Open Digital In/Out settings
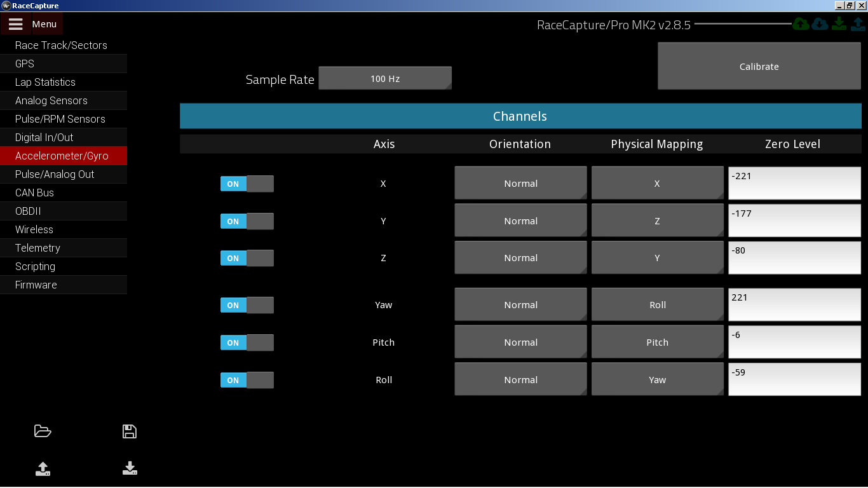The width and height of the screenshot is (868, 488). coord(64,137)
